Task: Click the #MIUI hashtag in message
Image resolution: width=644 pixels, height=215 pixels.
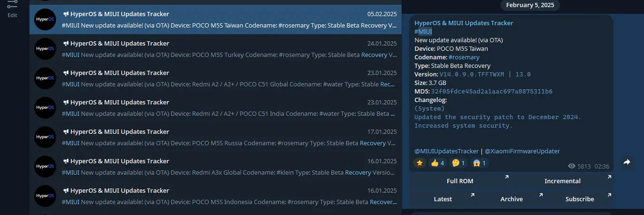Action: pyautogui.click(x=423, y=31)
